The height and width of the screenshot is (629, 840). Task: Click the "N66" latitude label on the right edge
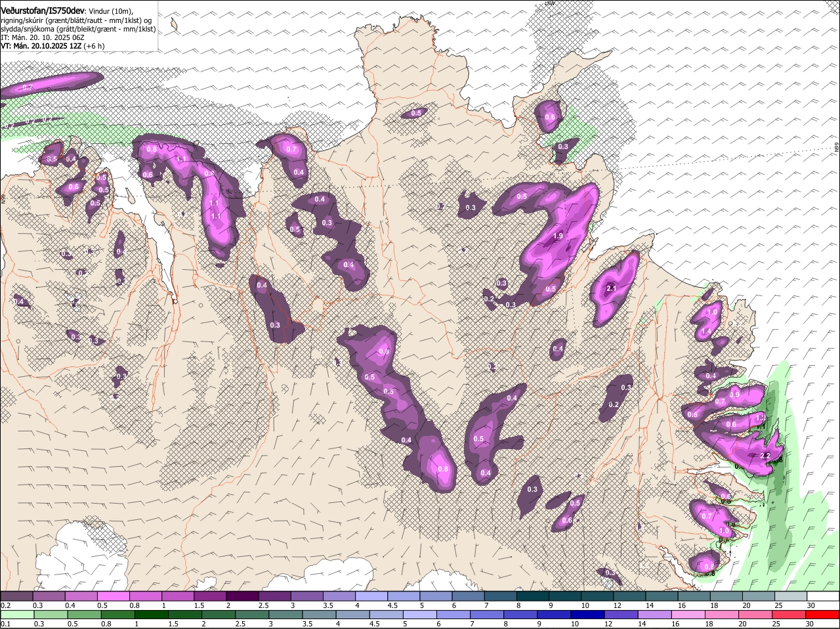837,148
